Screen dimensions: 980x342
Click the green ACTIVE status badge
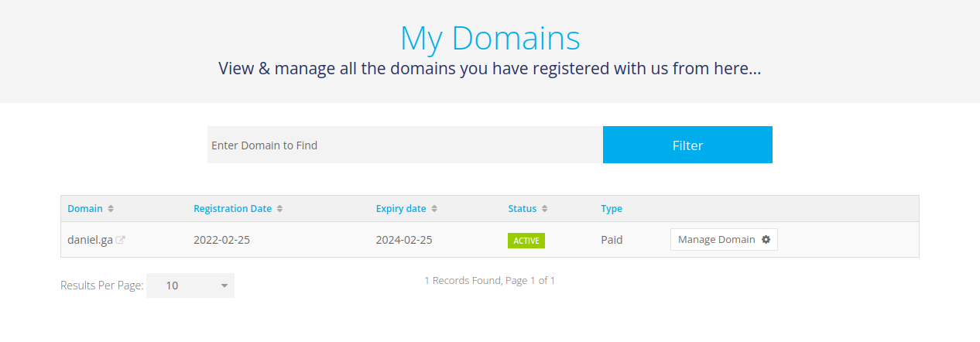526,241
